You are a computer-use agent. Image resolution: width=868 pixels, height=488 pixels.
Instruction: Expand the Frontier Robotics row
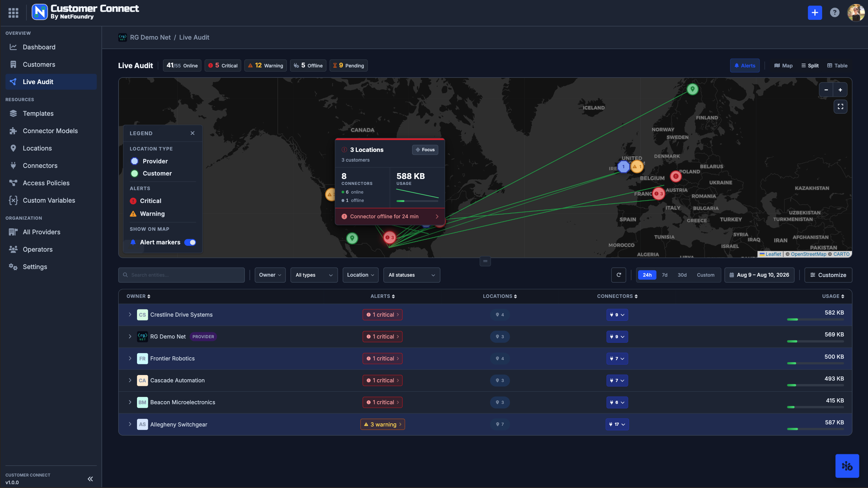[x=130, y=358]
